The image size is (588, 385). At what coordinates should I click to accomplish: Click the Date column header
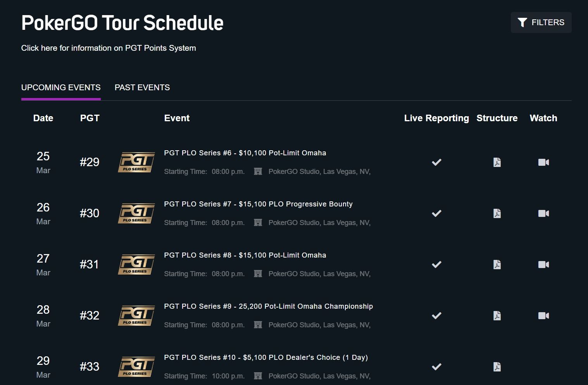43,118
